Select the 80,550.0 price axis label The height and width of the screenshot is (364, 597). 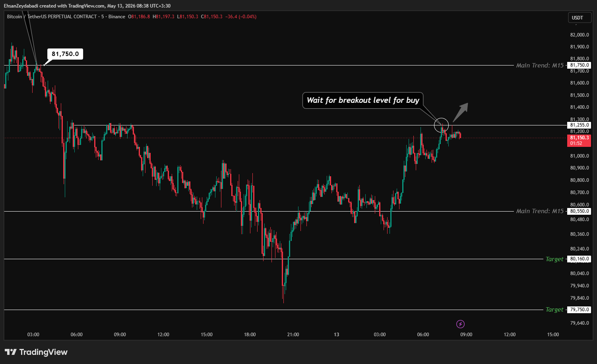(579, 211)
